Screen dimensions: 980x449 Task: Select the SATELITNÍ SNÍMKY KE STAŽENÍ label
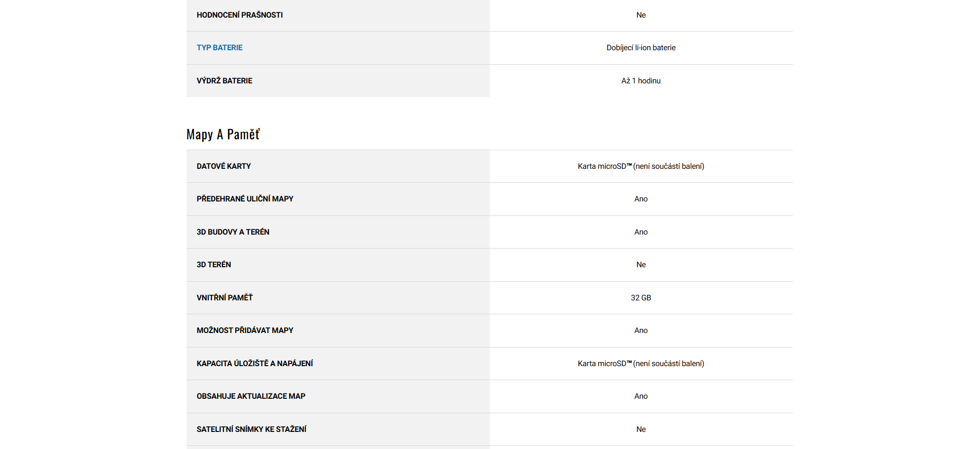[251, 429]
